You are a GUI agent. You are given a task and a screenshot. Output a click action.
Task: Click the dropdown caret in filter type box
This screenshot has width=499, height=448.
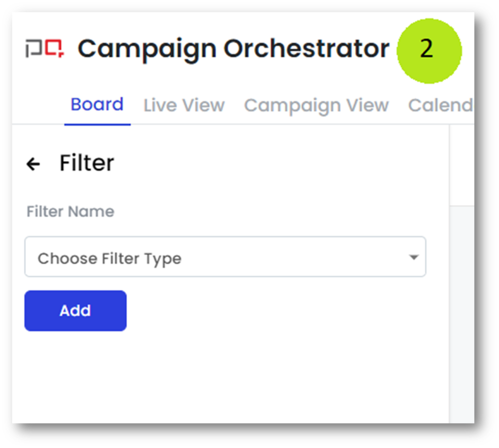(414, 257)
